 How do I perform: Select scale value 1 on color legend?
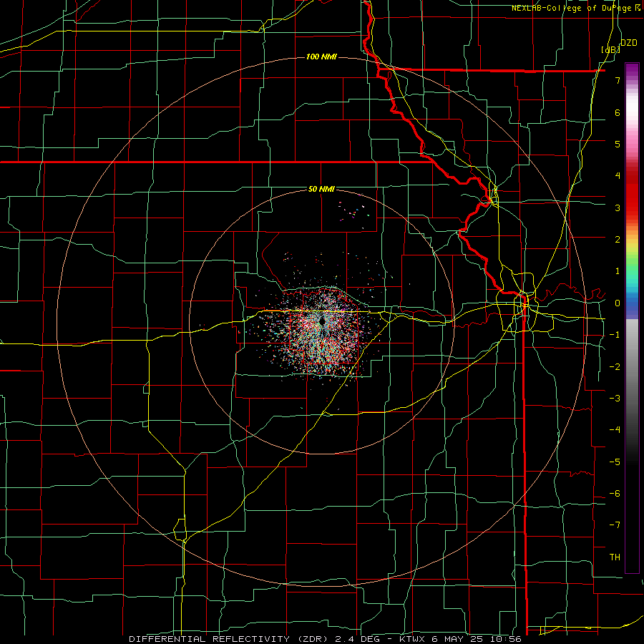click(x=618, y=271)
